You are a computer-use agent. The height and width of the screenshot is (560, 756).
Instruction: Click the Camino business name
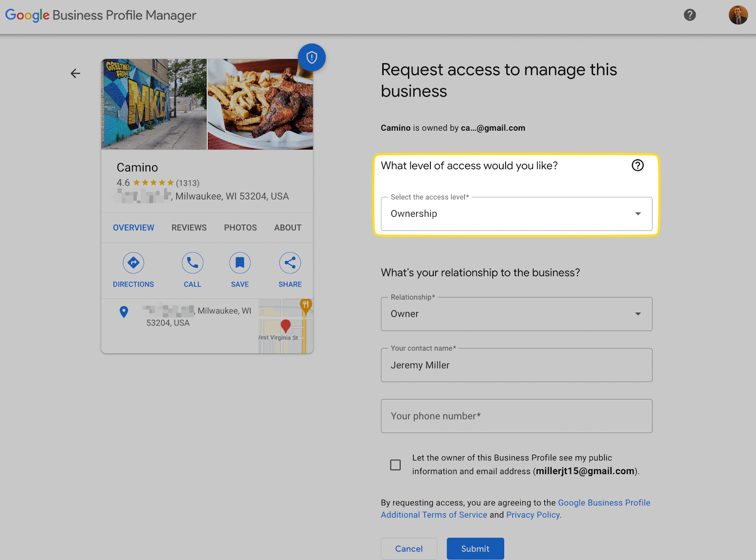pos(137,168)
